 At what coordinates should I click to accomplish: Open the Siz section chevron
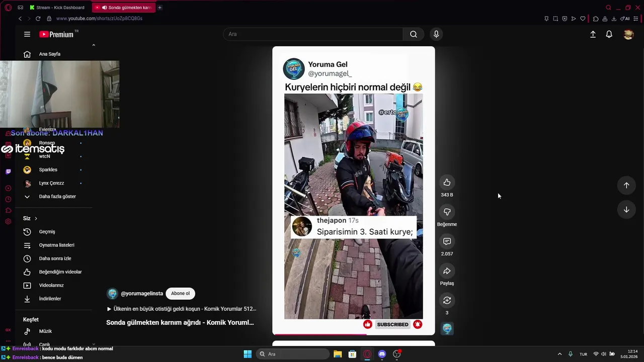click(x=36, y=218)
